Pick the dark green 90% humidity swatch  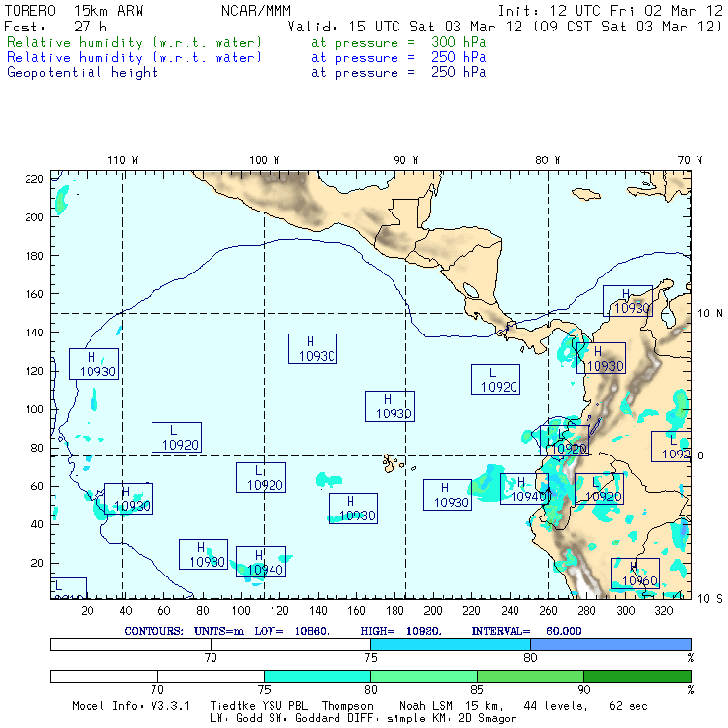click(637, 676)
